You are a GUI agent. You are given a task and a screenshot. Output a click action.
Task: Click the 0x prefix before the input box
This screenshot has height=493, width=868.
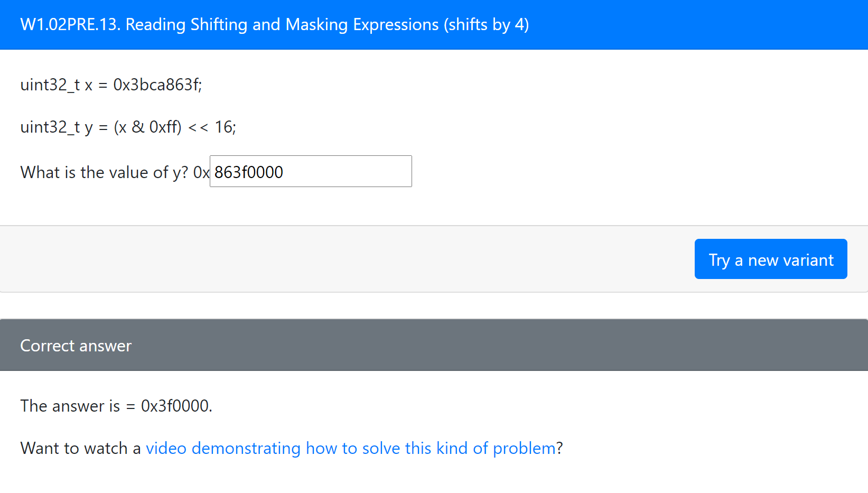pyautogui.click(x=201, y=172)
